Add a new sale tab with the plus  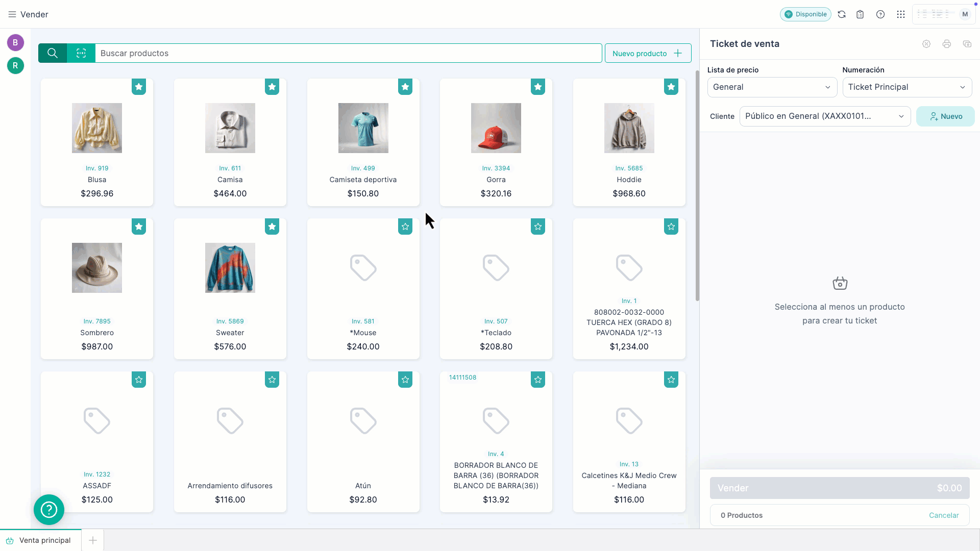tap(93, 540)
